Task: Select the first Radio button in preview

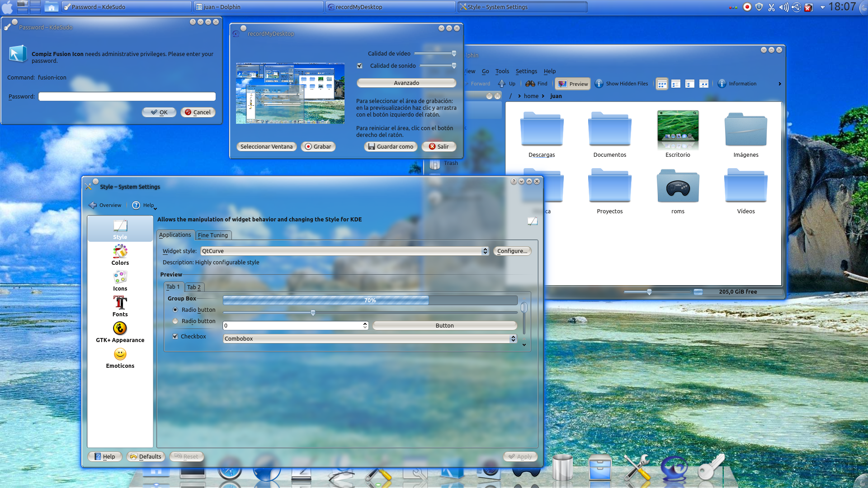Action: 175,310
